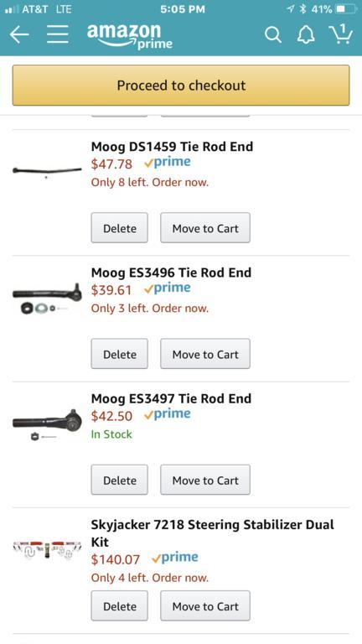
Task: Move Skyjacker 7218 kit to Cart
Action: click(205, 606)
